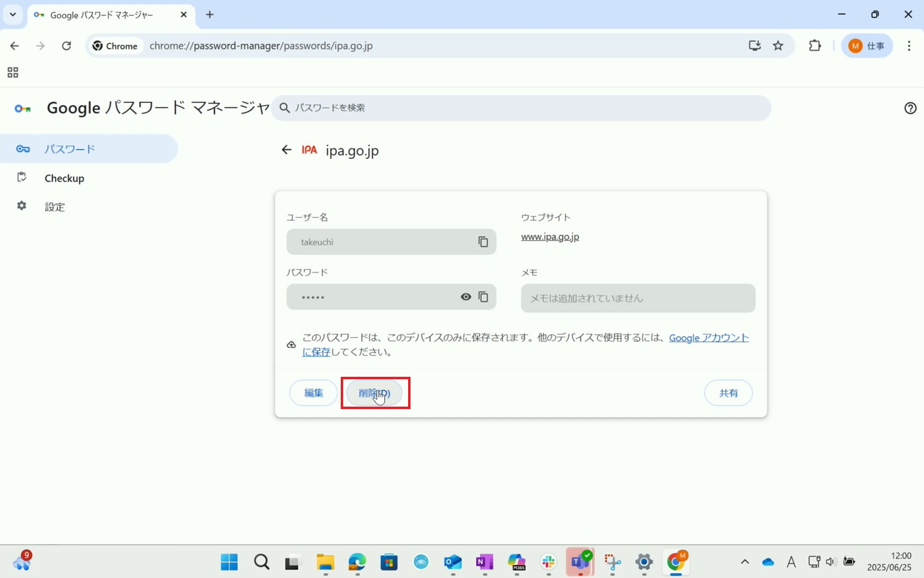
Task: Copy the username takeuchi
Action: (483, 242)
